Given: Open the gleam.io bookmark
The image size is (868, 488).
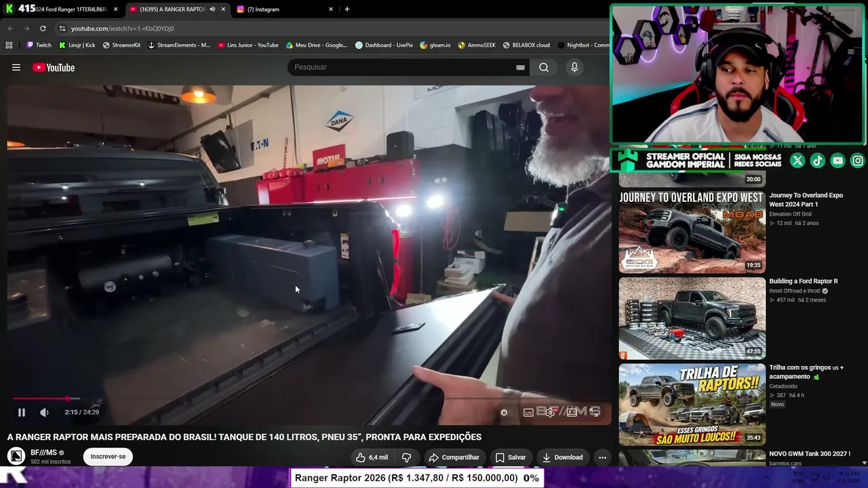Looking at the screenshot, I should 435,45.
